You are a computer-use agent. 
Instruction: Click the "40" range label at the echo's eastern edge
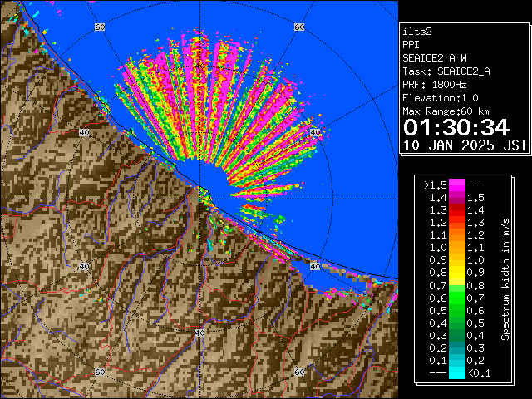click(x=315, y=132)
